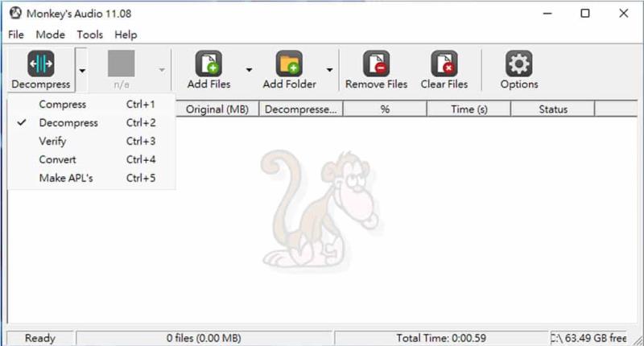Click the 0 files (0.00 MB) status text

tap(204, 338)
